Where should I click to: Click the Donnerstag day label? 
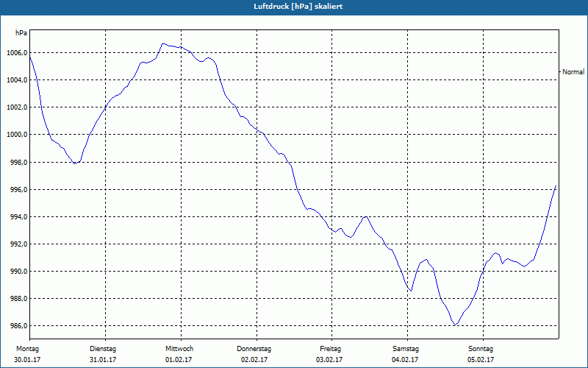[254, 349]
